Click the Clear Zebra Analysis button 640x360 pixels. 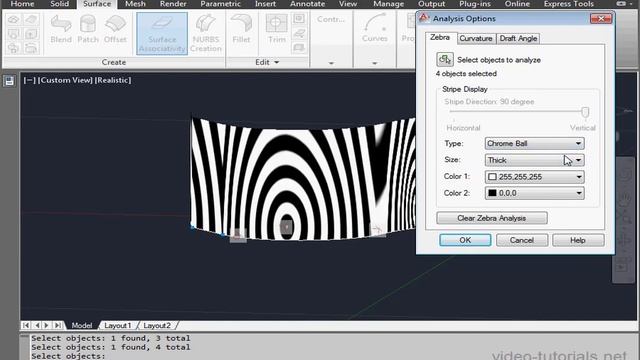tap(491, 218)
